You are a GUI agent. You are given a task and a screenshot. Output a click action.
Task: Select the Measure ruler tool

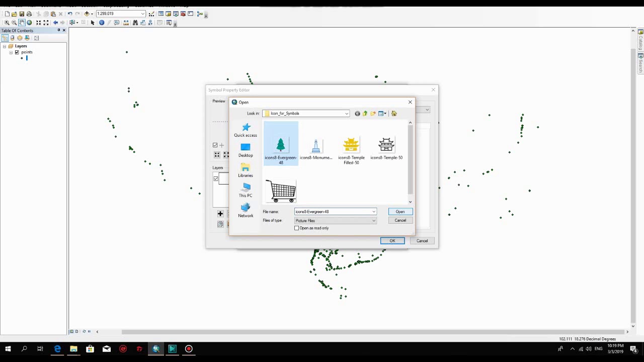[x=126, y=23]
